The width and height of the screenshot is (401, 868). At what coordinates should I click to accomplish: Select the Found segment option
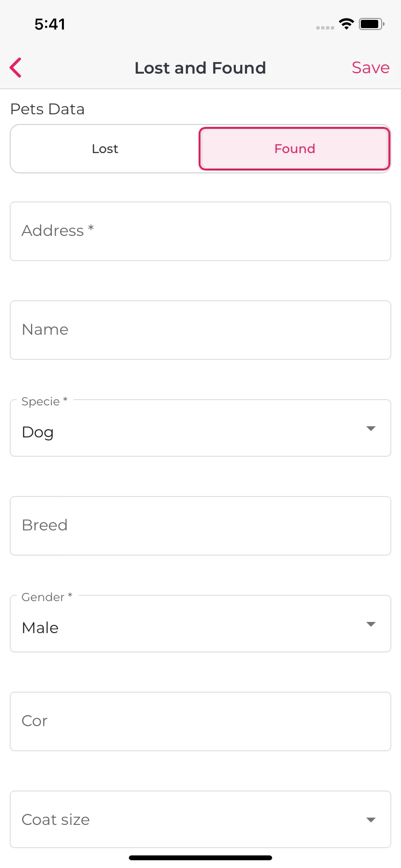click(x=294, y=149)
